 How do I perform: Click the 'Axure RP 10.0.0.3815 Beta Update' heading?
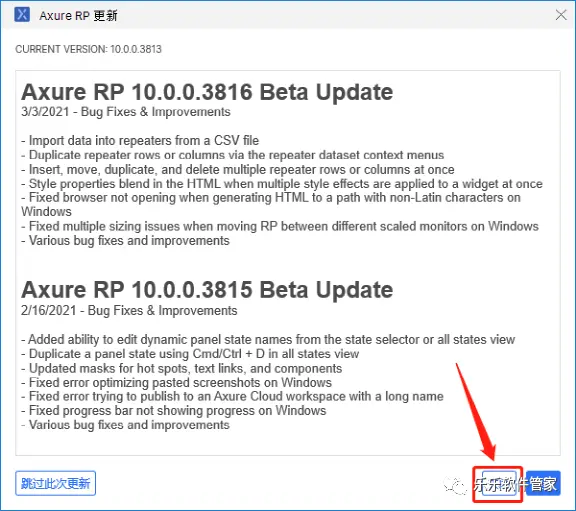[x=207, y=290]
